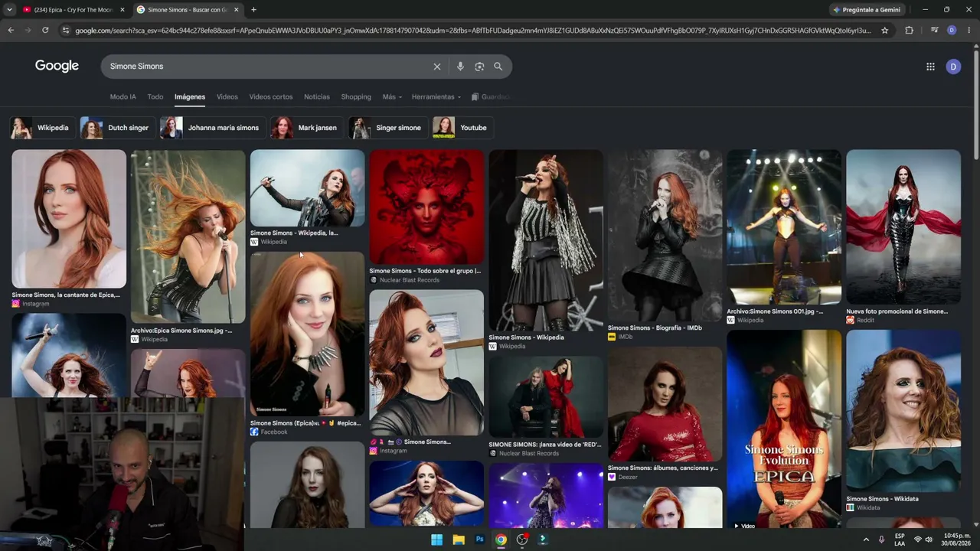Open the Google apps grid
980x551 pixels.
pos(930,67)
